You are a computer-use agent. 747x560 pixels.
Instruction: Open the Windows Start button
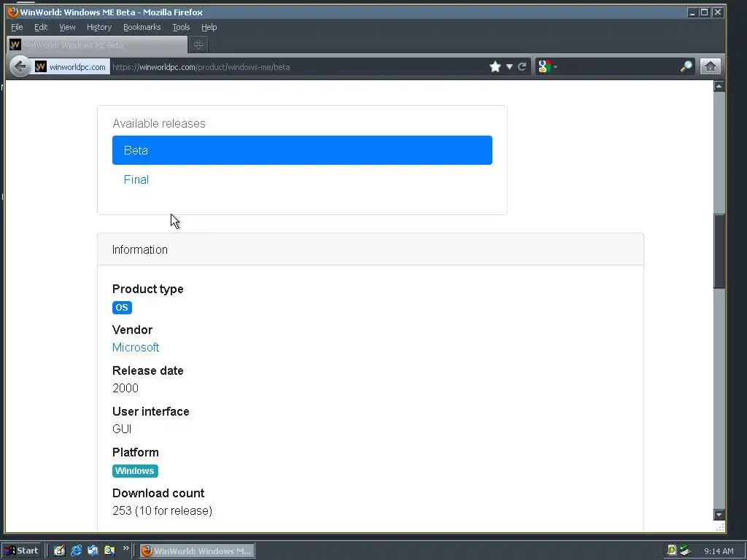click(x=23, y=551)
